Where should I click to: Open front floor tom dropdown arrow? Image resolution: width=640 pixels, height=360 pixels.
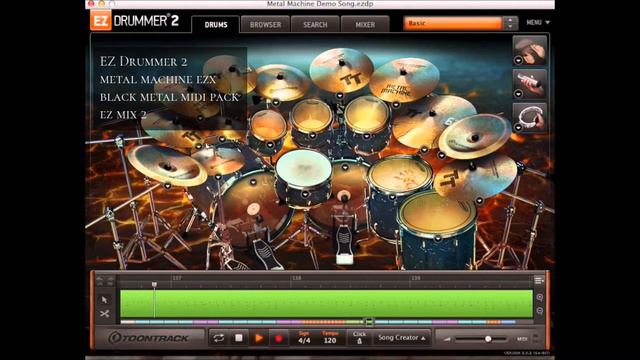coord(438,238)
